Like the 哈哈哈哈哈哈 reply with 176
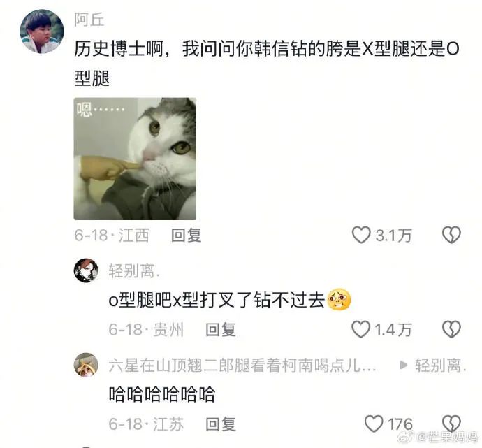The image size is (482, 448). 374,424
